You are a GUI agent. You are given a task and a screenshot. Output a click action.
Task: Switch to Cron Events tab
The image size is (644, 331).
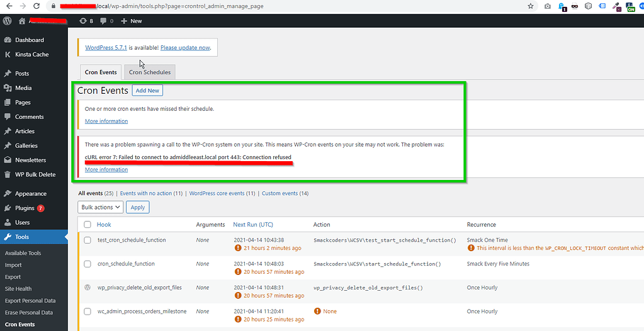[101, 72]
